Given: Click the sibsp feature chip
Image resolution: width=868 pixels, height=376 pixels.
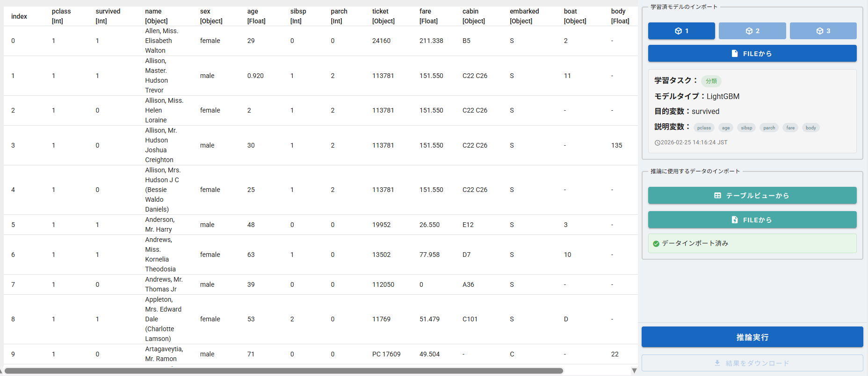Looking at the screenshot, I should tap(746, 128).
